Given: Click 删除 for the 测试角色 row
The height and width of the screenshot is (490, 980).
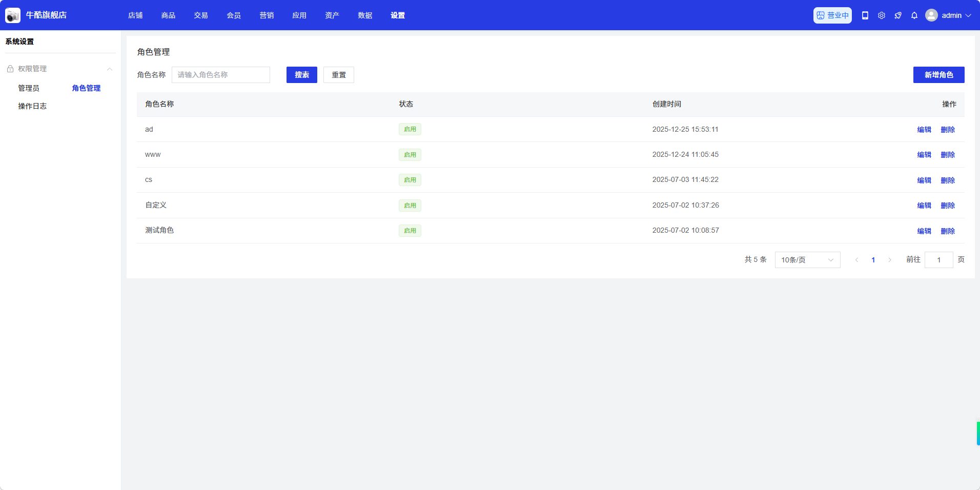Looking at the screenshot, I should pyautogui.click(x=948, y=231).
